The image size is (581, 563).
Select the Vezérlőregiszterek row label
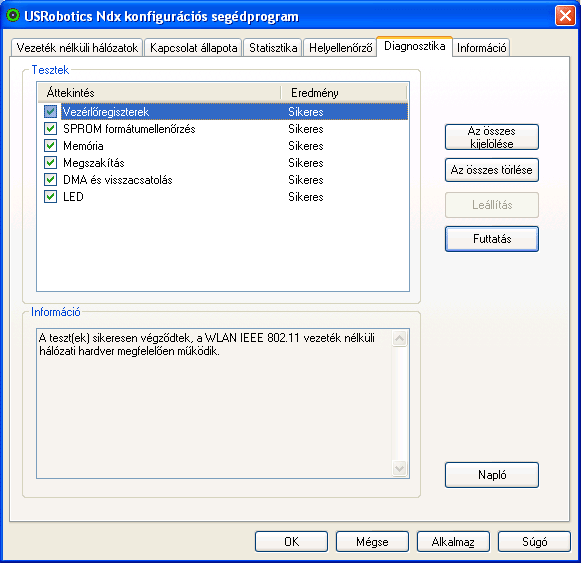tap(106, 112)
